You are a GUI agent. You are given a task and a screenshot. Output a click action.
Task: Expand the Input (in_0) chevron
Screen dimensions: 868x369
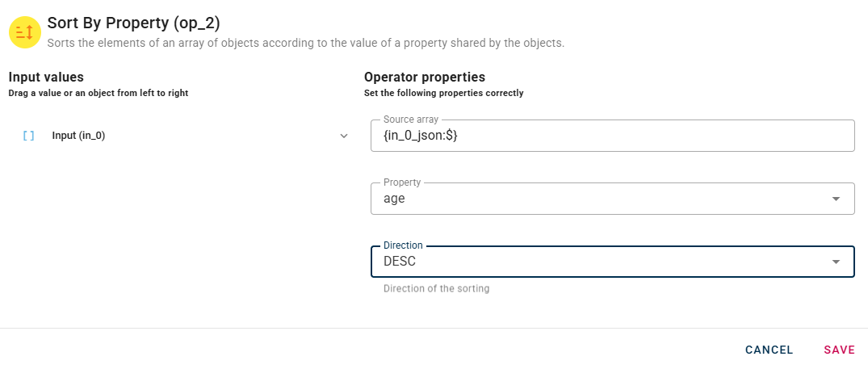tap(344, 136)
